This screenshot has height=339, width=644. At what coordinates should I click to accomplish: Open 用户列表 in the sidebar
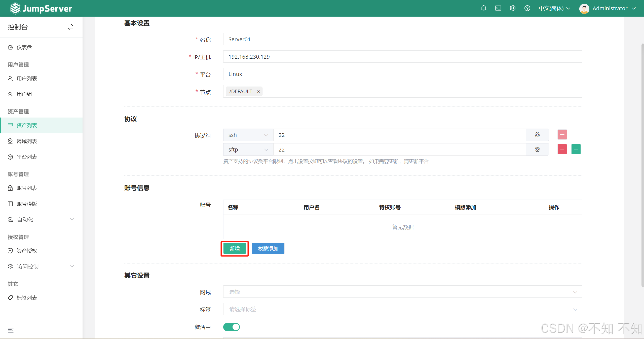[x=27, y=79]
